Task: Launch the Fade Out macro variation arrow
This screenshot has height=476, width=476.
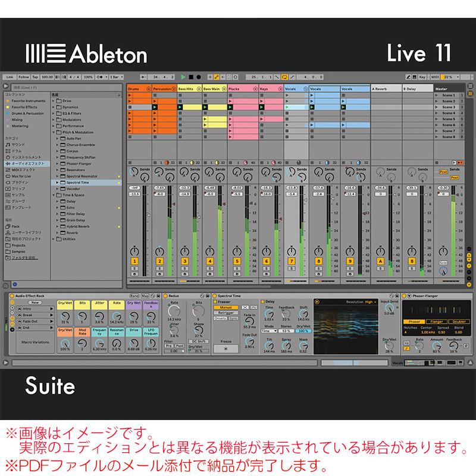Action: coord(52,321)
